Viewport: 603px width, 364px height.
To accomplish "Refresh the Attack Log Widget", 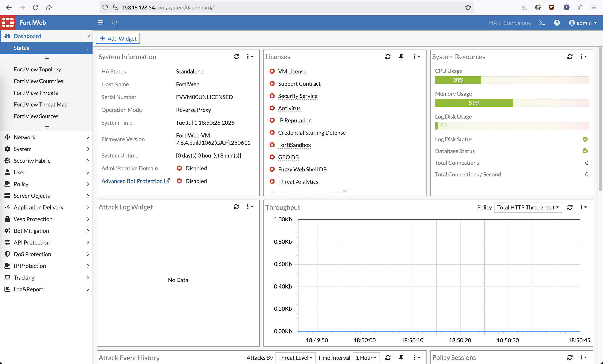I will point(236,207).
